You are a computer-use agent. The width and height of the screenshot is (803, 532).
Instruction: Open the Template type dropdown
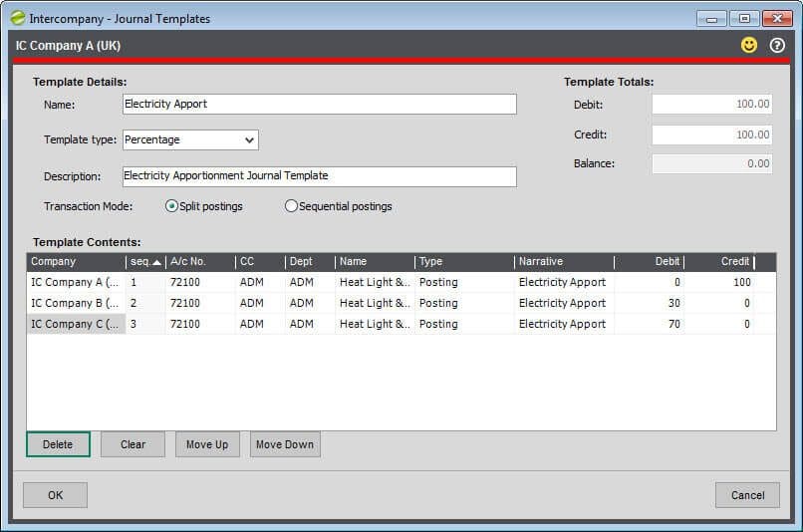190,139
